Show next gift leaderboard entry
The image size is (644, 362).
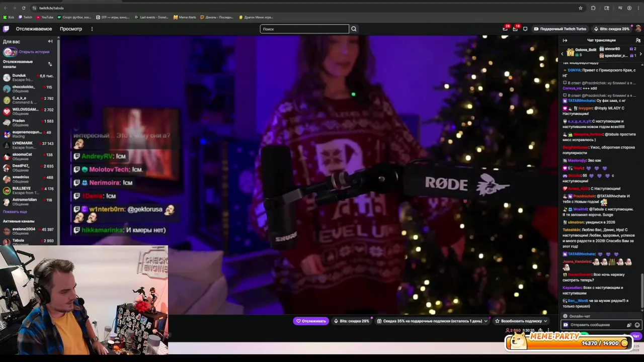(640, 53)
